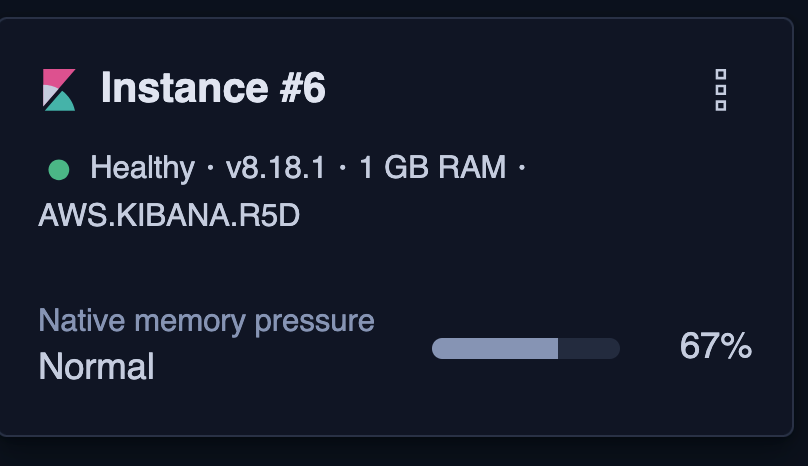
Task: Click the Native memory pressure label
Action: (206, 321)
